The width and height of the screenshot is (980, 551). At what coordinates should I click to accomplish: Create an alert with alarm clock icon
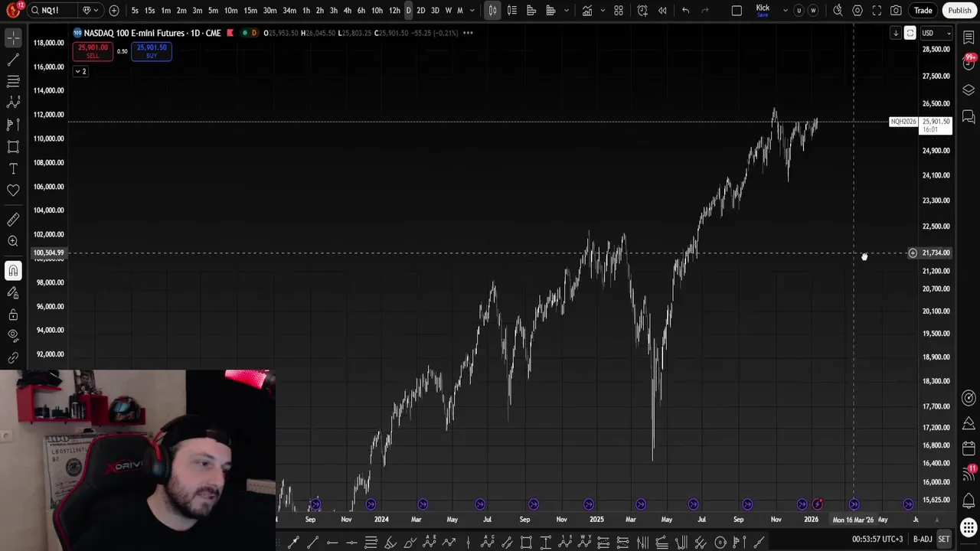642,11
